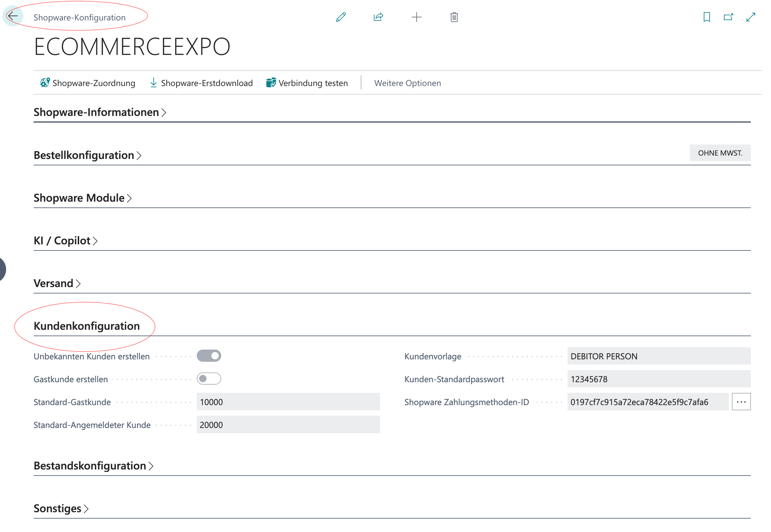Collapse the Kundenkonfiguration section
This screenshot has width=771, height=532.
click(87, 326)
